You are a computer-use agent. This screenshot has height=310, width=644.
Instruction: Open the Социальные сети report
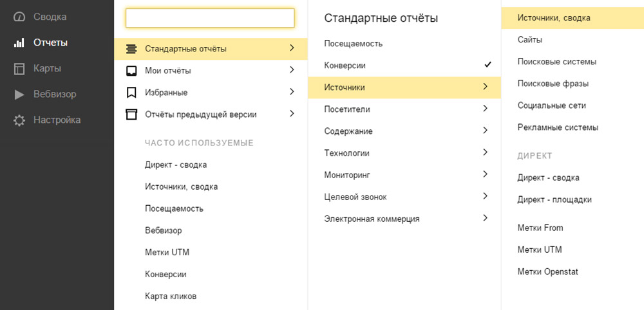551,105
